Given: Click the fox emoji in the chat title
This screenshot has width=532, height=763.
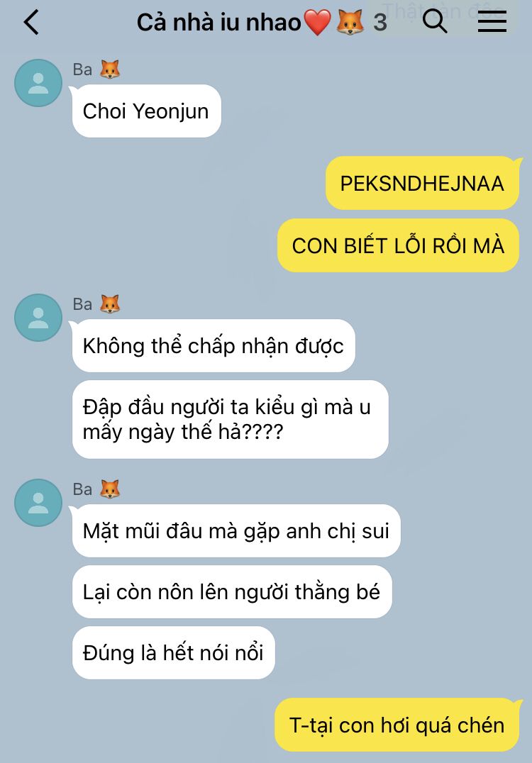Looking at the screenshot, I should point(350,23).
